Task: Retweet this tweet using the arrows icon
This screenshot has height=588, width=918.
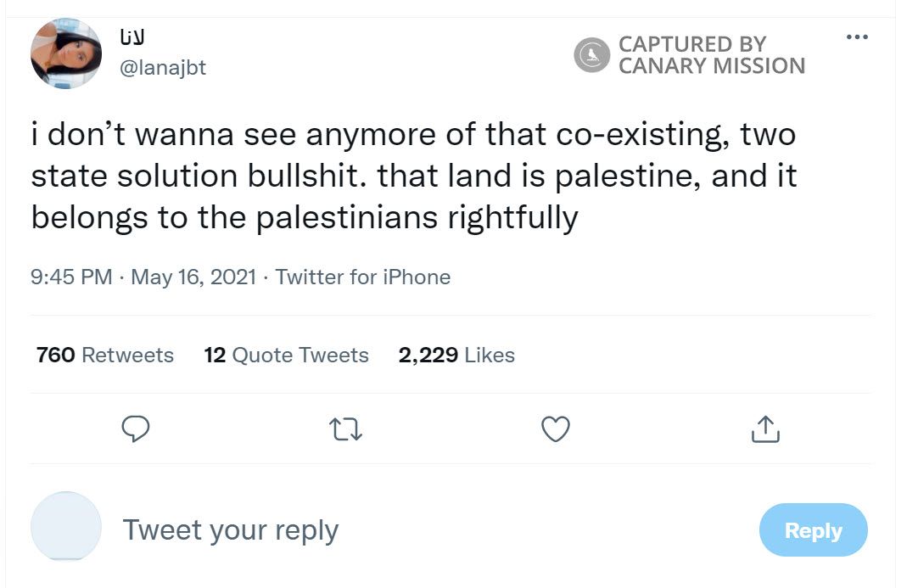Action: pyautogui.click(x=345, y=429)
